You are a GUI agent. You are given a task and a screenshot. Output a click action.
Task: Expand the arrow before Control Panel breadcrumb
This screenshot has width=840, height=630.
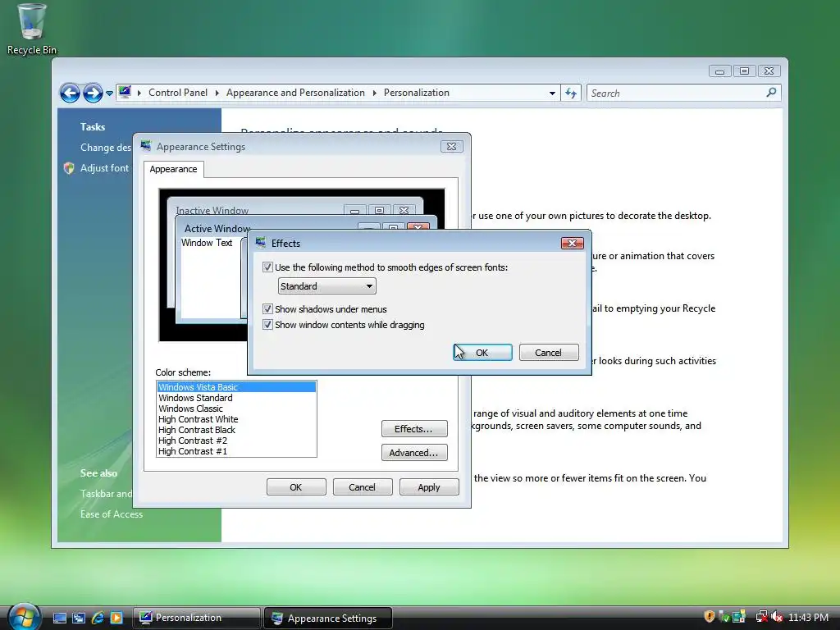click(x=139, y=94)
